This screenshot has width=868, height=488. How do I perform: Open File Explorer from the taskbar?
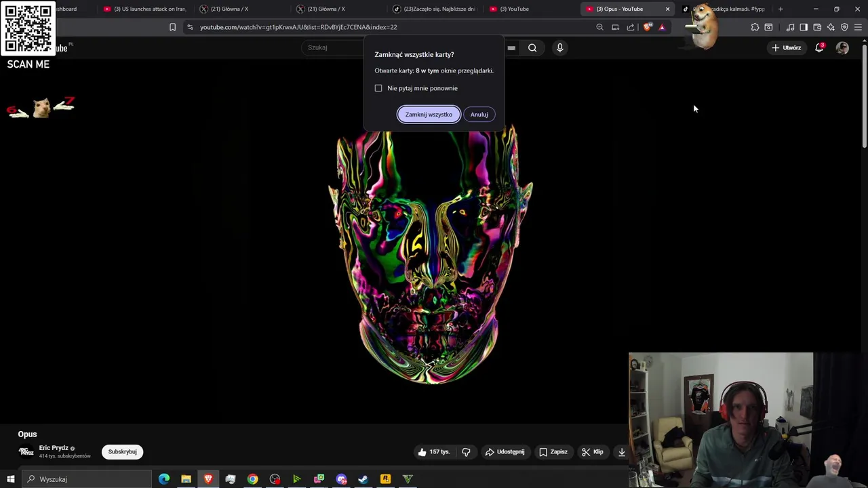186,479
